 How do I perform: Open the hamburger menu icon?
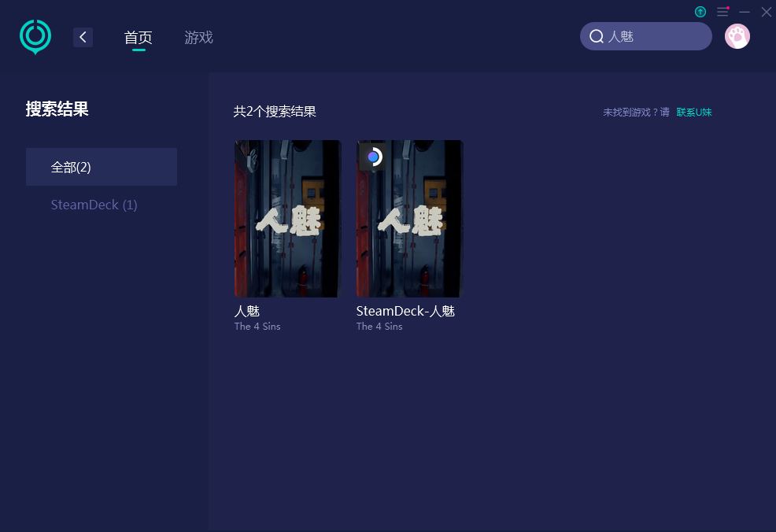(x=722, y=11)
